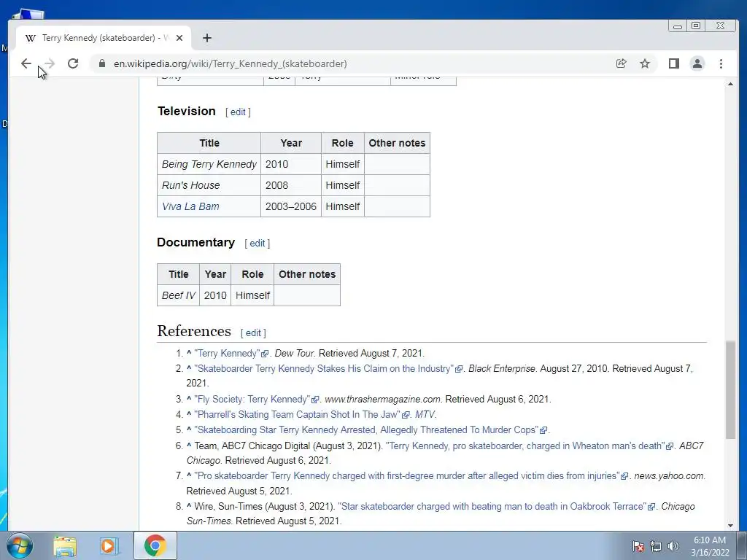The height and width of the screenshot is (560, 747).
Task: Open the Viva La Bam link
Action: (x=190, y=206)
